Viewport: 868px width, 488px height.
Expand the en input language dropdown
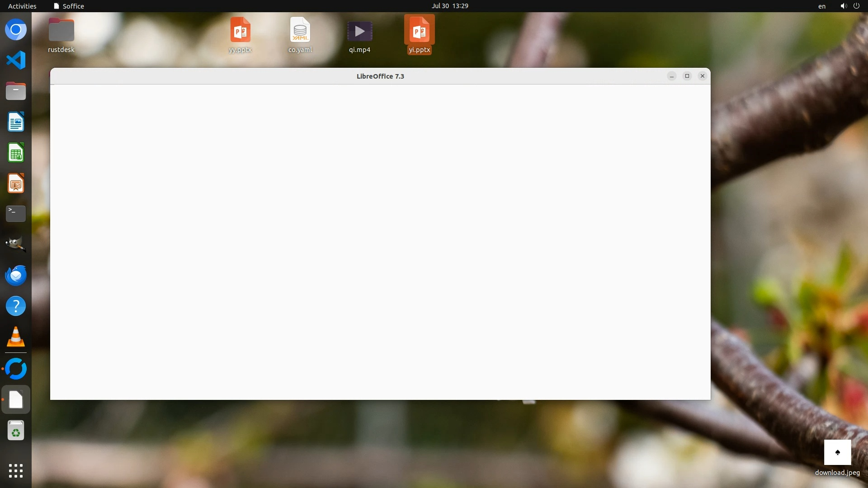pyautogui.click(x=821, y=6)
